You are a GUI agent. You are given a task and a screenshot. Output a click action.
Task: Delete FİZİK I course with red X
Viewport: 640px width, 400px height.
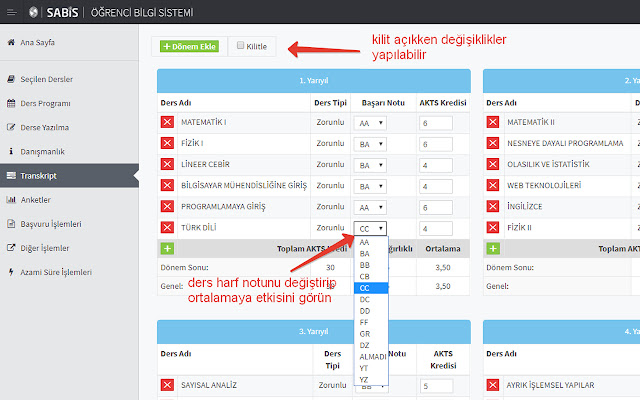click(167, 143)
